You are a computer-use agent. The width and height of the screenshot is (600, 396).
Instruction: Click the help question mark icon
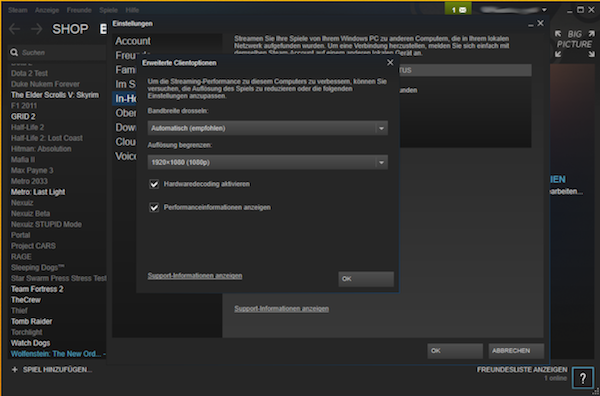(583, 378)
